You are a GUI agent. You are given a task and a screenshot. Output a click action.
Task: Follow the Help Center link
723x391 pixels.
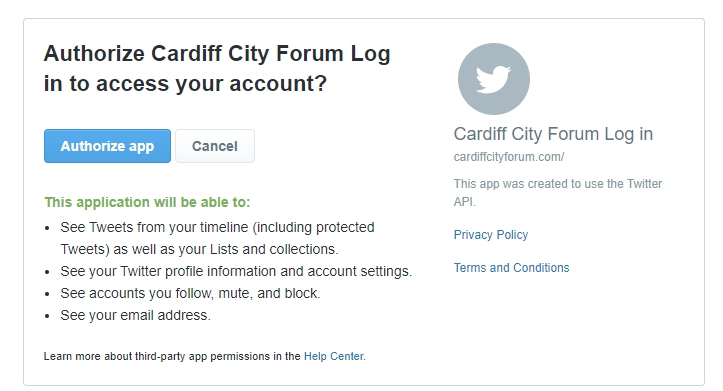334,356
